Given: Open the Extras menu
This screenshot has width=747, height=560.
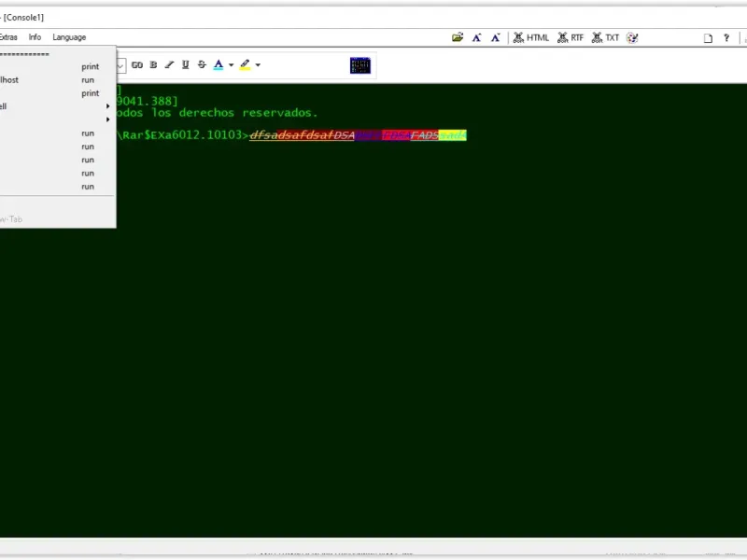Looking at the screenshot, I should (x=8, y=37).
